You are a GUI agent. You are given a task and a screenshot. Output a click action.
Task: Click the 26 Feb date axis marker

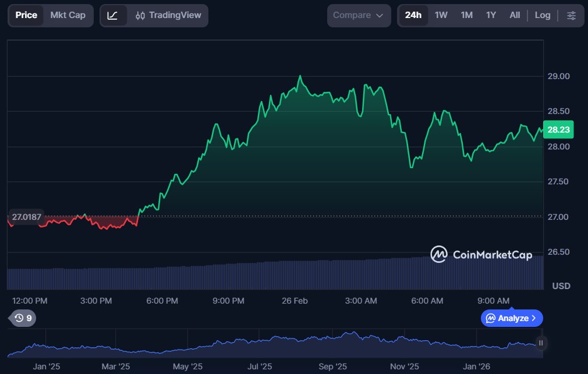click(294, 301)
